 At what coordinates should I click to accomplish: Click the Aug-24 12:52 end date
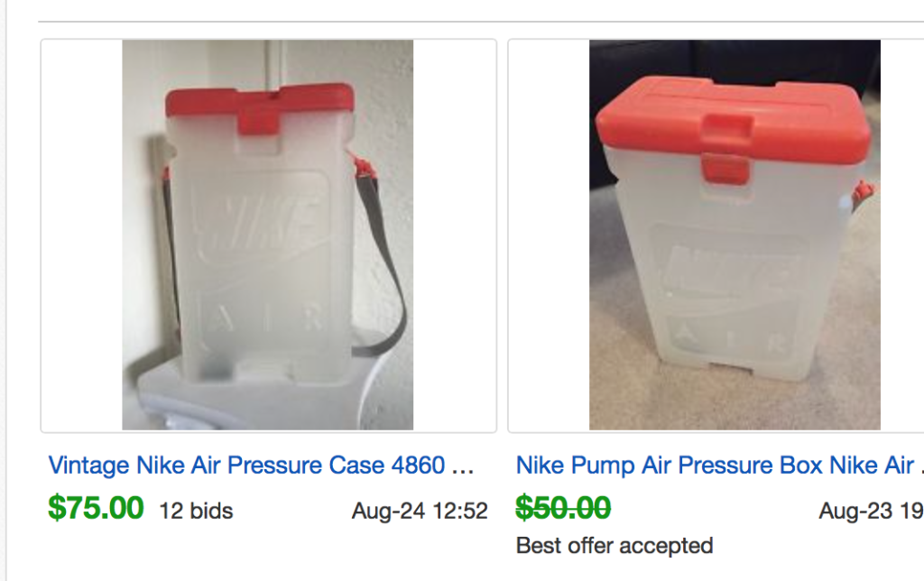click(x=420, y=512)
